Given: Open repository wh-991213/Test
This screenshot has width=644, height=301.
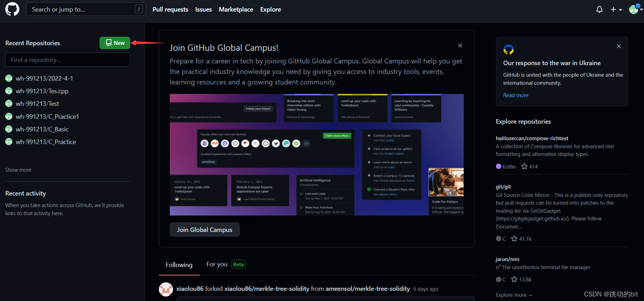Looking at the screenshot, I should tap(37, 104).
